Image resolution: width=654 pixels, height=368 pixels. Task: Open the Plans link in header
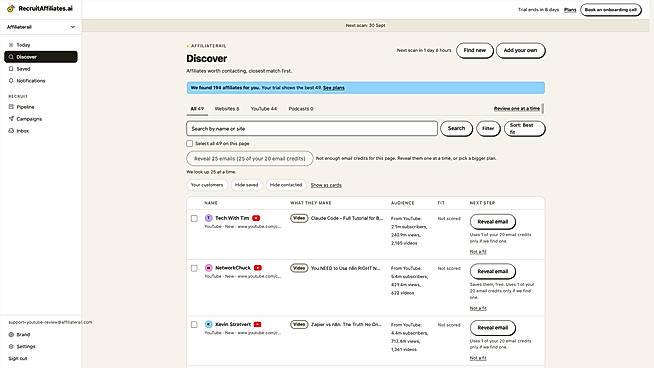tap(570, 10)
